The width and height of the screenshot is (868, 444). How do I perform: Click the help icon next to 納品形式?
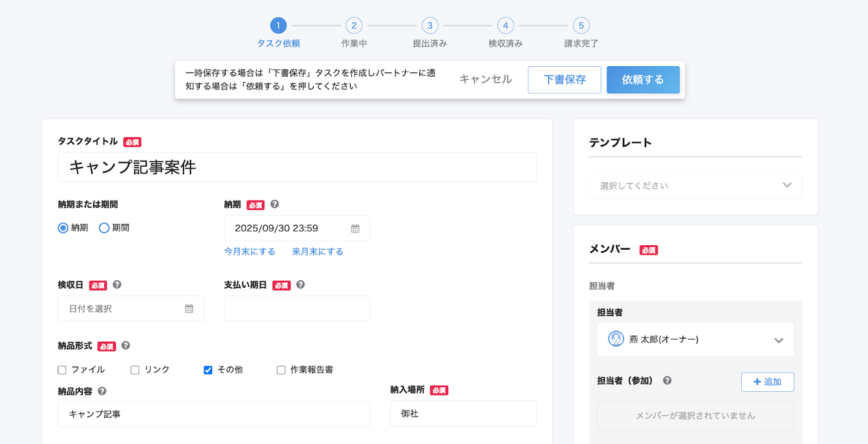pyautogui.click(x=126, y=345)
